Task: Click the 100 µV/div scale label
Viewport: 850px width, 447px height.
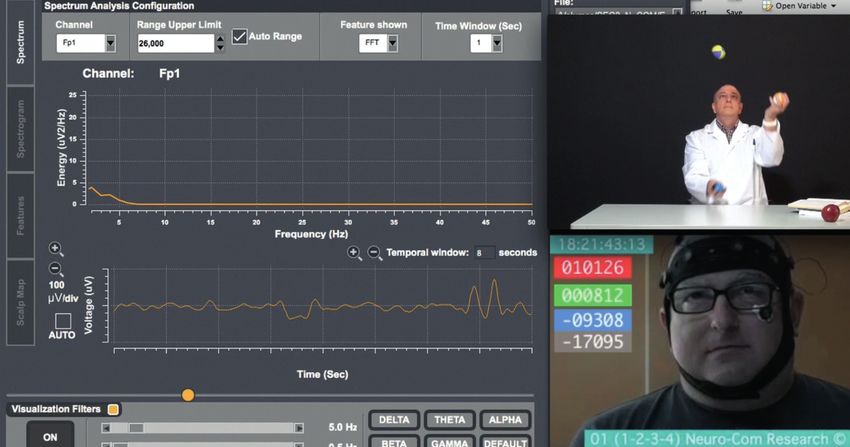Action: click(x=63, y=291)
